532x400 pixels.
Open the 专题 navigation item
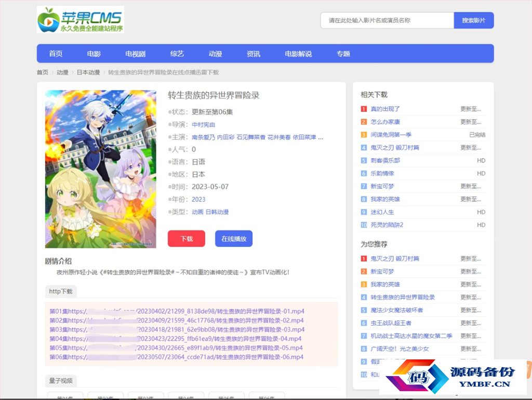pos(343,54)
